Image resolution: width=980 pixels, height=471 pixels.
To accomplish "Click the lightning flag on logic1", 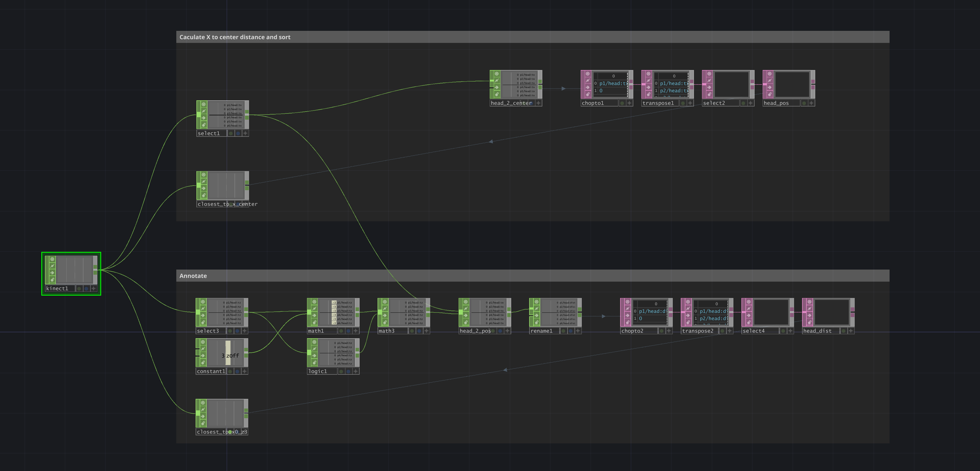I will click(x=314, y=349).
